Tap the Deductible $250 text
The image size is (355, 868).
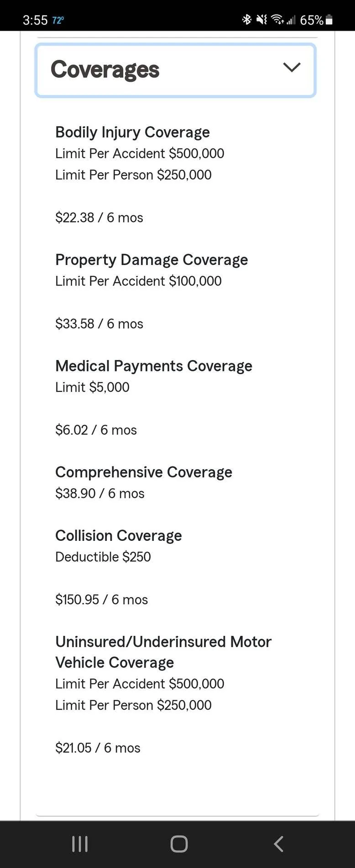pyautogui.click(x=103, y=557)
